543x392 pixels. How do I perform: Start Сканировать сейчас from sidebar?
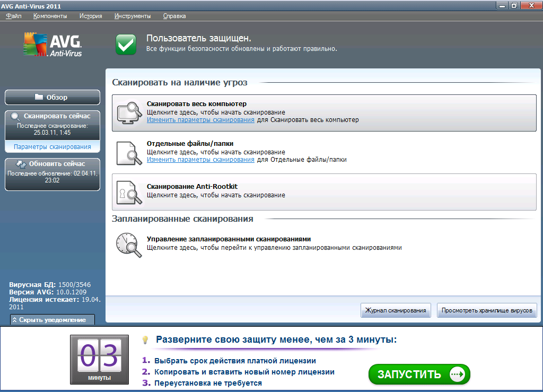pos(52,125)
